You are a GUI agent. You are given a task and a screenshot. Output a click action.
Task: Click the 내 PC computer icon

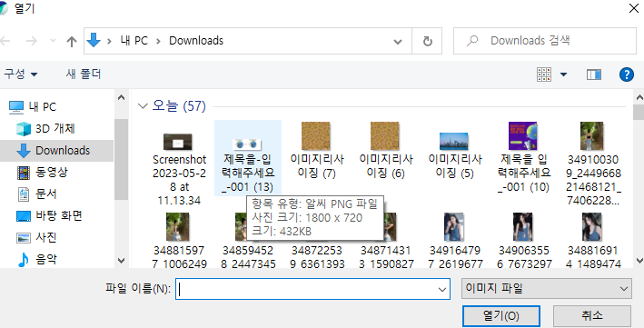tap(16, 107)
